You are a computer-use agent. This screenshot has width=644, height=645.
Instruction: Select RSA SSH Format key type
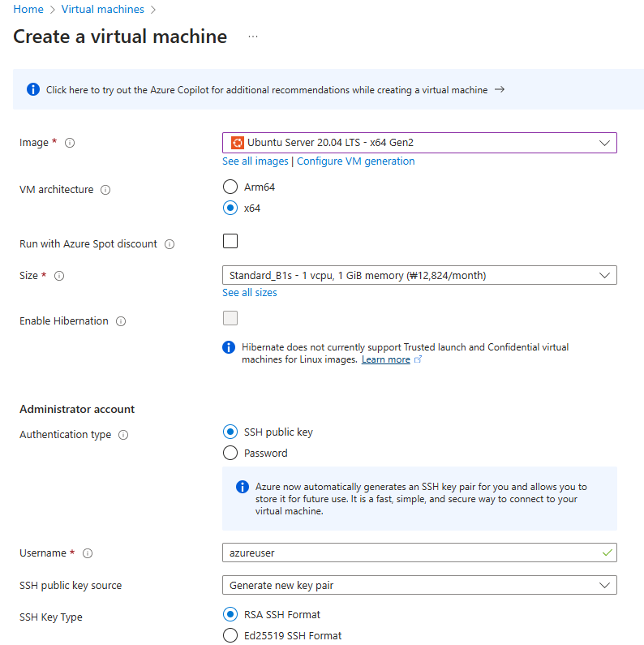230,614
